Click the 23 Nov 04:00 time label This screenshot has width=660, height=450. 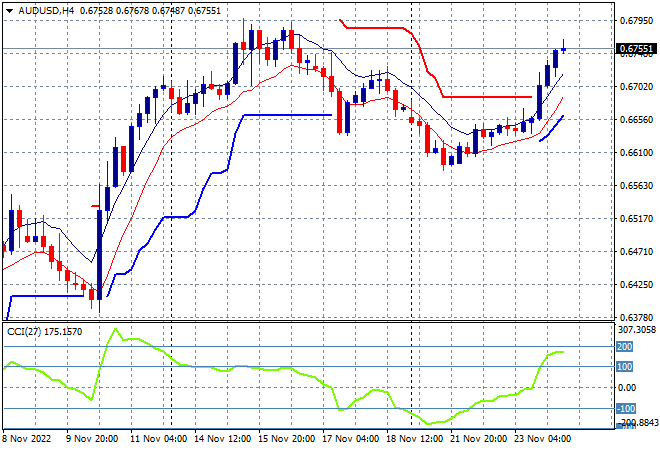543,439
